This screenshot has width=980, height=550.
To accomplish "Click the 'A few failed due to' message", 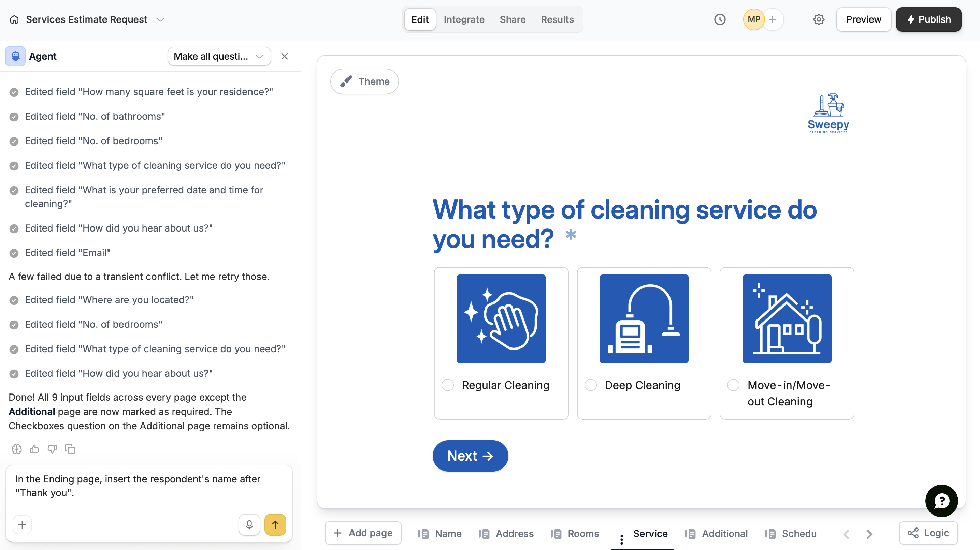I will 139,276.
